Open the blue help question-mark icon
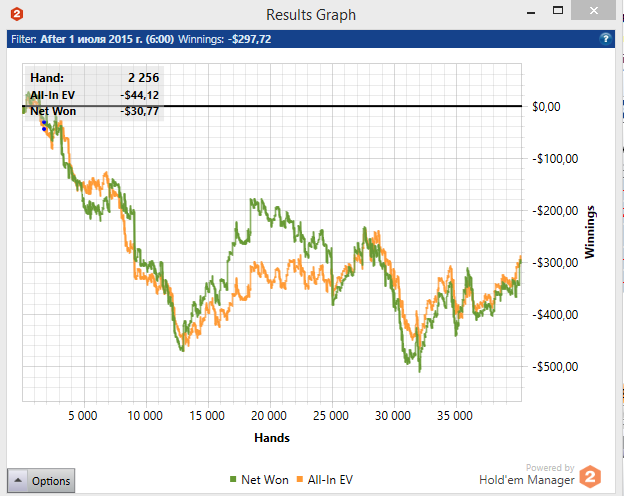This screenshot has width=624, height=496. [605, 39]
